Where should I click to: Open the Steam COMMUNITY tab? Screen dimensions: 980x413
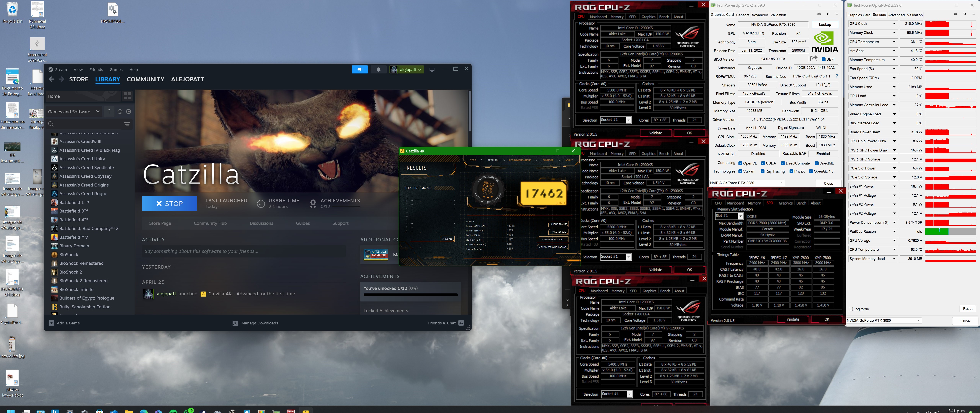point(145,79)
